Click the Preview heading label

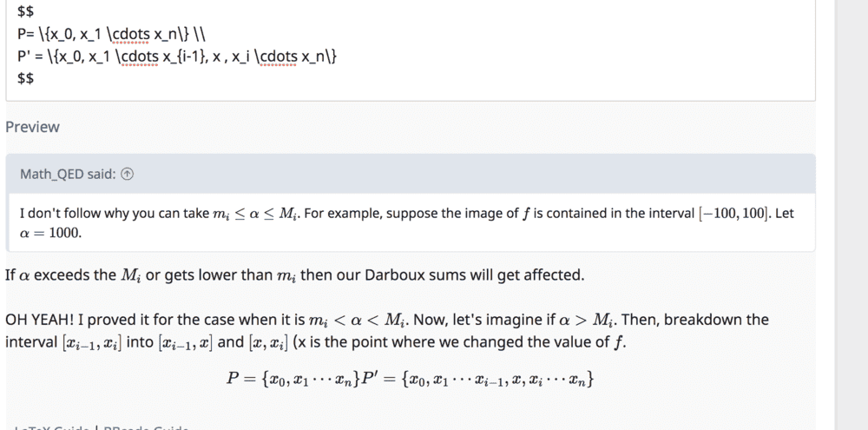[32, 127]
